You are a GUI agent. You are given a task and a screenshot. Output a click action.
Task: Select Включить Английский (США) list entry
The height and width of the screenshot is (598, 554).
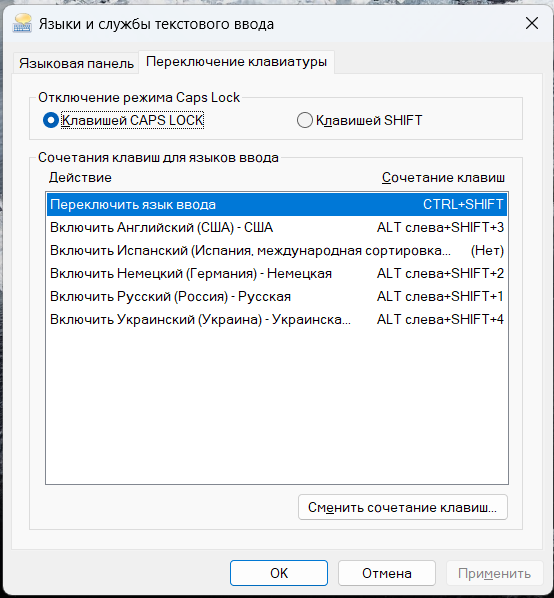tap(277, 228)
